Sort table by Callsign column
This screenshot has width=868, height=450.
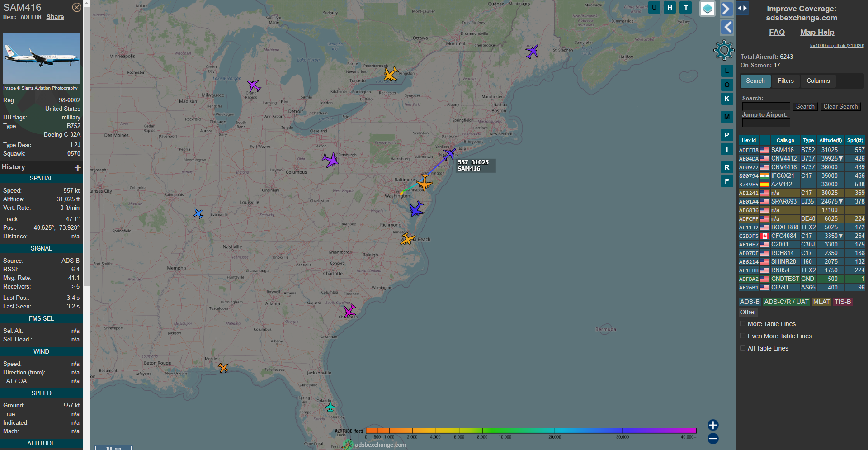pyautogui.click(x=785, y=140)
